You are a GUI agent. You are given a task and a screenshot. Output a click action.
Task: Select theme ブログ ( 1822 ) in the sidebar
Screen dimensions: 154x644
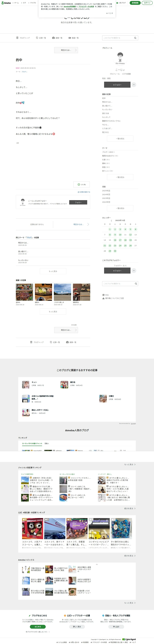(x=108, y=152)
